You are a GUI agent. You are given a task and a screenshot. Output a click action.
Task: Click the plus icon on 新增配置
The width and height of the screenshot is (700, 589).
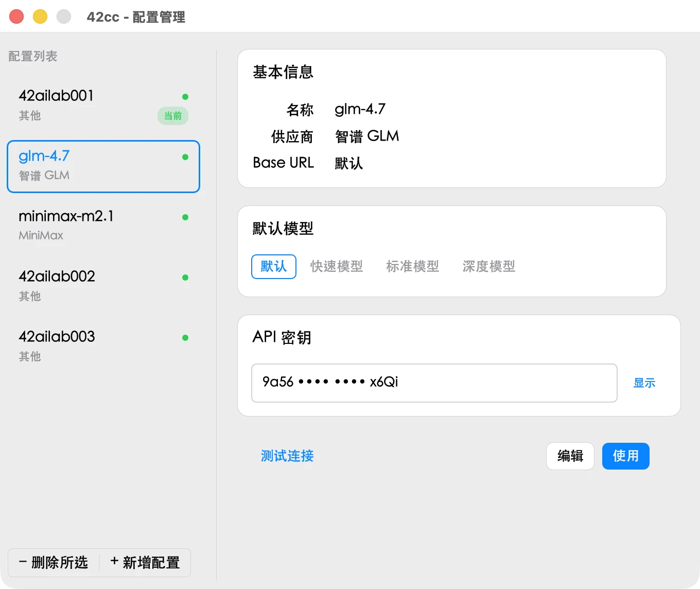pos(114,563)
